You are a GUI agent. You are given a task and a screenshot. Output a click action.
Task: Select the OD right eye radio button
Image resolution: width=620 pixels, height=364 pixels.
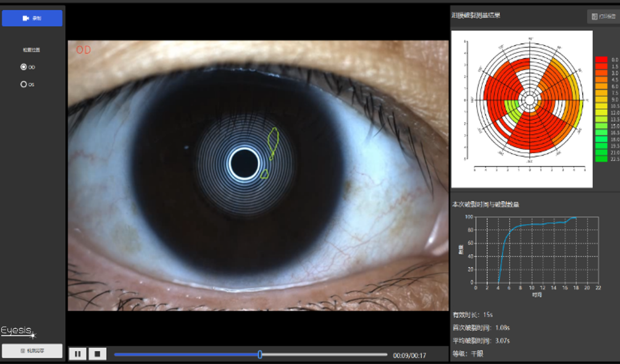(x=23, y=67)
